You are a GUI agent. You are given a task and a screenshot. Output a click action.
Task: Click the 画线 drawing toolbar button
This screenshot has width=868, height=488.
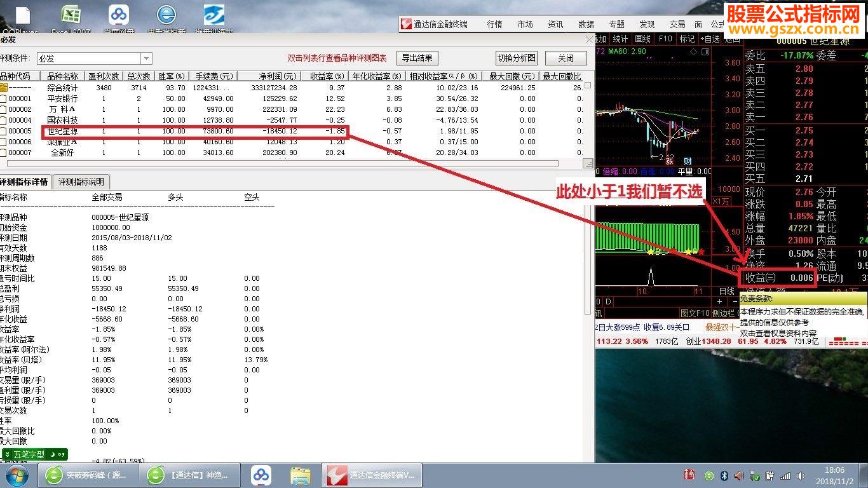[642, 39]
